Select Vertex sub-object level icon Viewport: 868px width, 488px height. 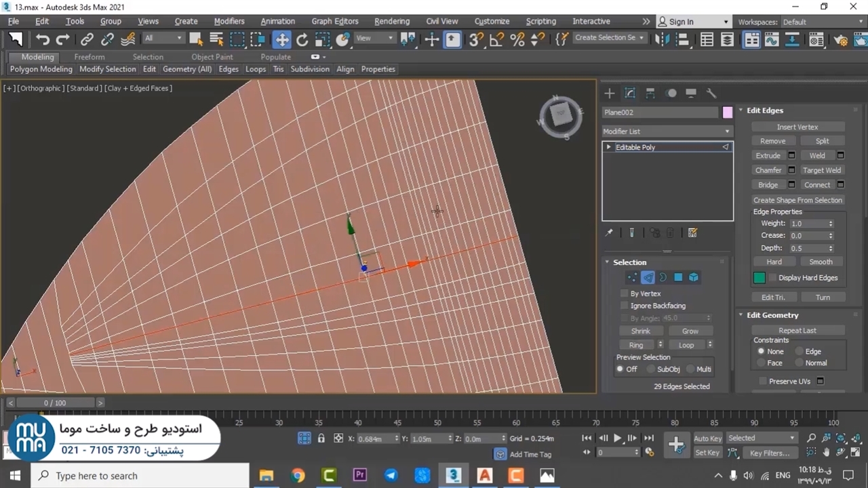pyautogui.click(x=632, y=277)
